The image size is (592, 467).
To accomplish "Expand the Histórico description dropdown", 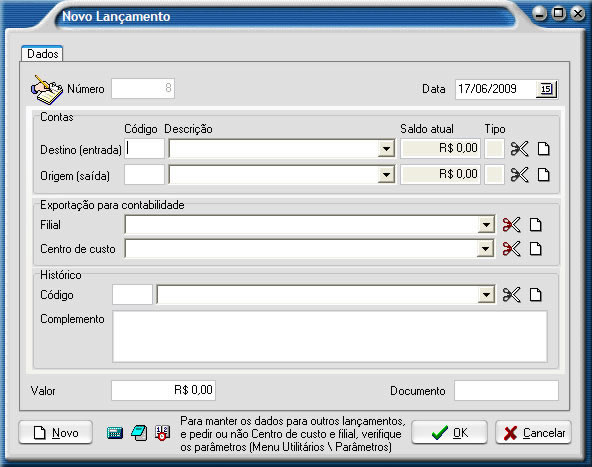I will 486,295.
